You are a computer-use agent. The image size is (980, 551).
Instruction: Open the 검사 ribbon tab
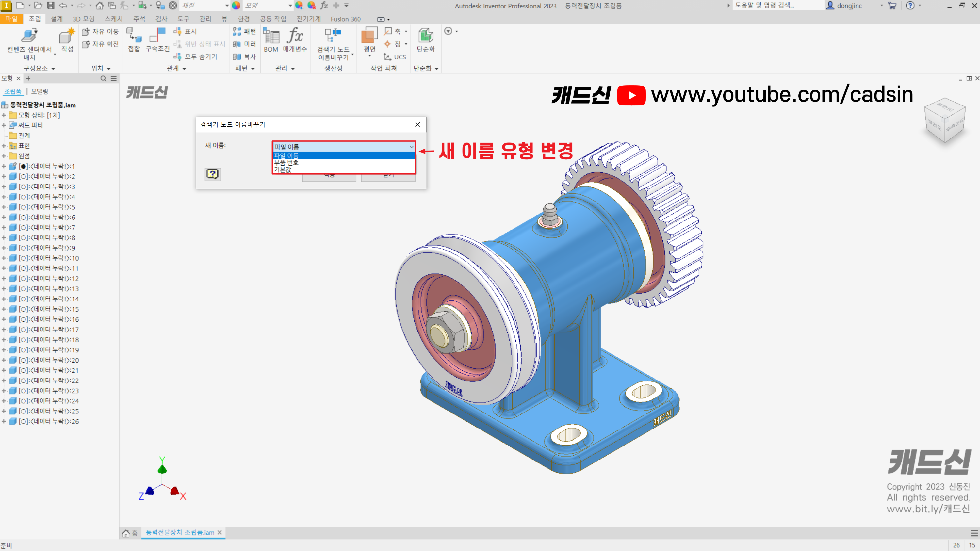[161, 19]
